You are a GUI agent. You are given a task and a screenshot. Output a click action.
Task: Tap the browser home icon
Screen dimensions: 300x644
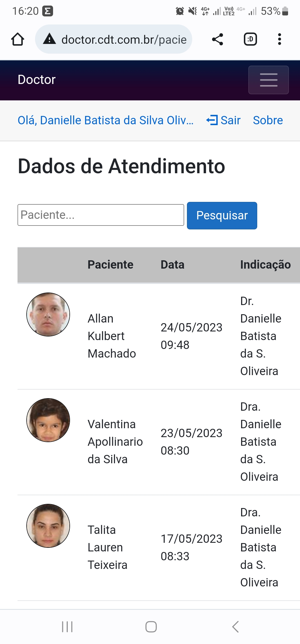pyautogui.click(x=17, y=39)
